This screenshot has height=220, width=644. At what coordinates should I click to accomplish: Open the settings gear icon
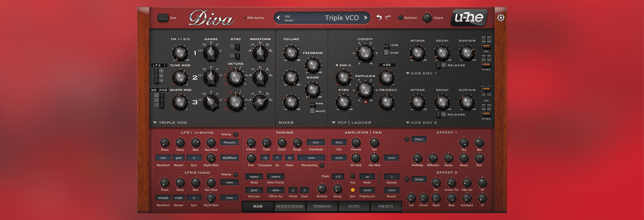pos(501,18)
